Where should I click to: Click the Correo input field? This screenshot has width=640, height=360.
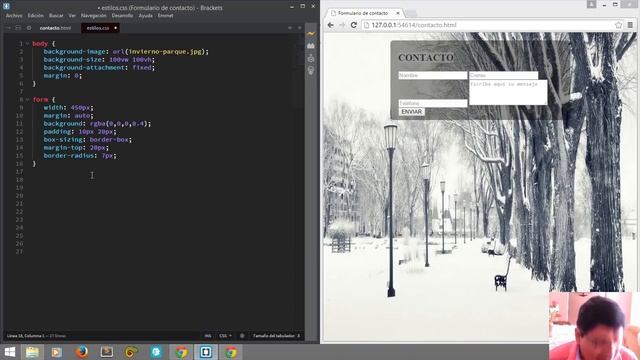[x=503, y=76]
